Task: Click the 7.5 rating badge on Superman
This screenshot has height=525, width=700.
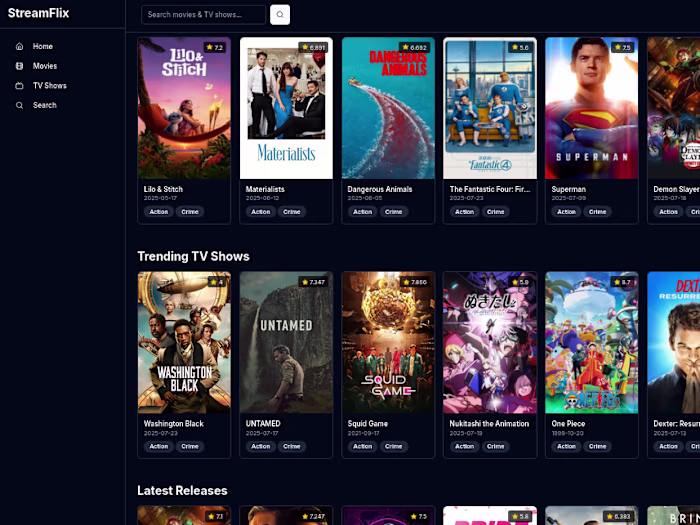Action: pyautogui.click(x=622, y=47)
